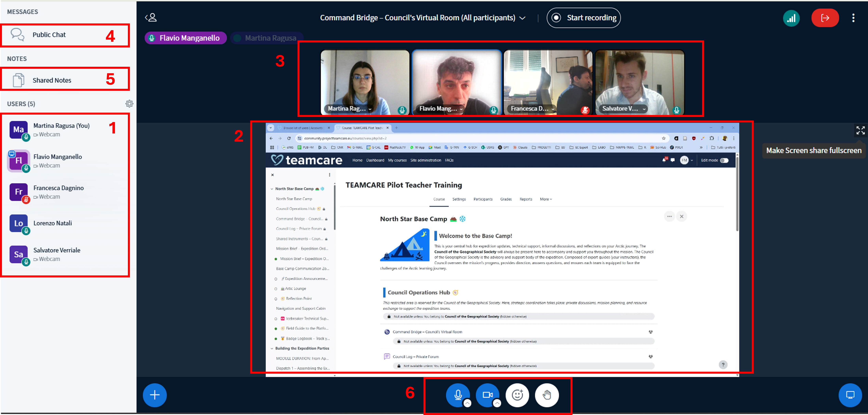This screenshot has width=868, height=415.
Task: Open the reactions smiley button
Action: [x=517, y=395]
